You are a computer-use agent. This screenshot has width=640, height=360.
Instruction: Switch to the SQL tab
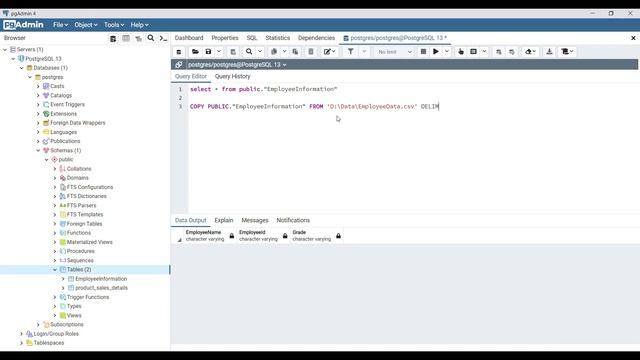pos(252,38)
